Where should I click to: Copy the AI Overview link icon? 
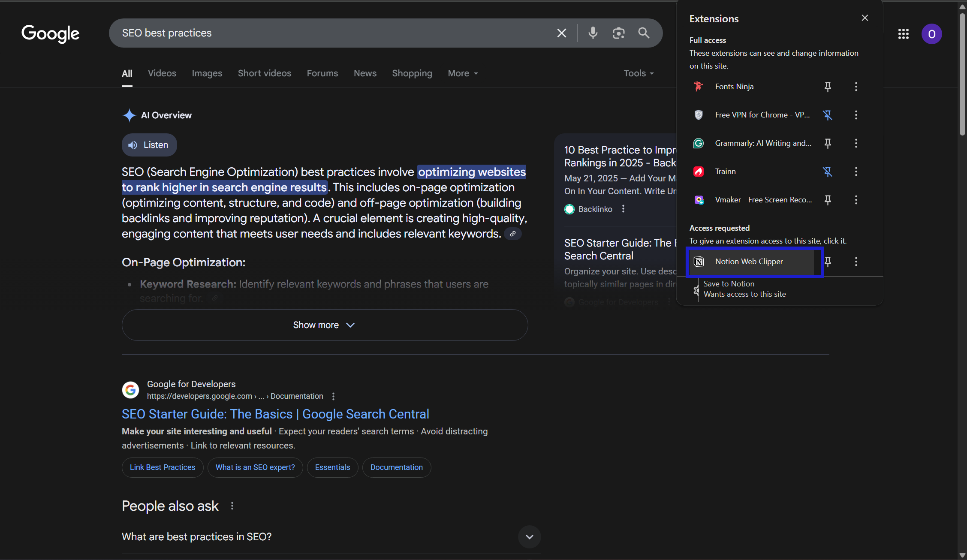(512, 234)
